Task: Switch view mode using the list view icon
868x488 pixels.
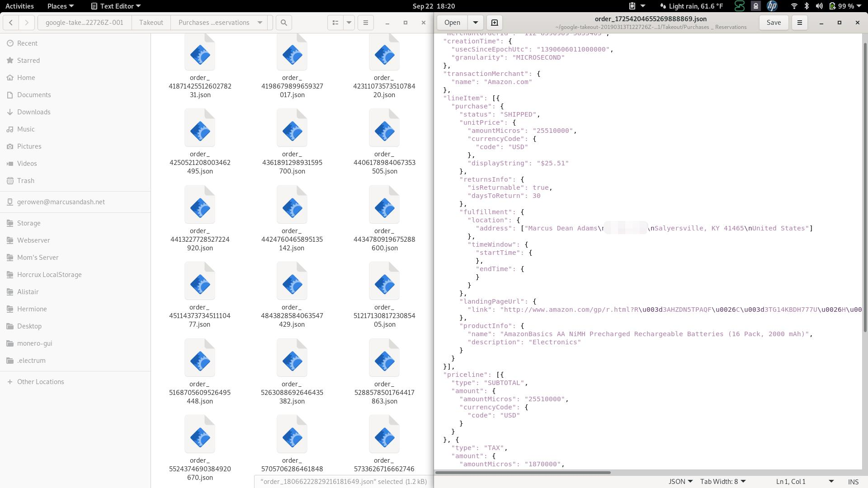Action: (x=335, y=22)
